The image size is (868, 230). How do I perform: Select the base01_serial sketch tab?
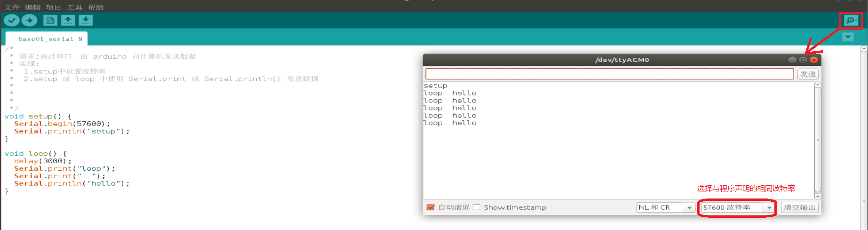46,39
